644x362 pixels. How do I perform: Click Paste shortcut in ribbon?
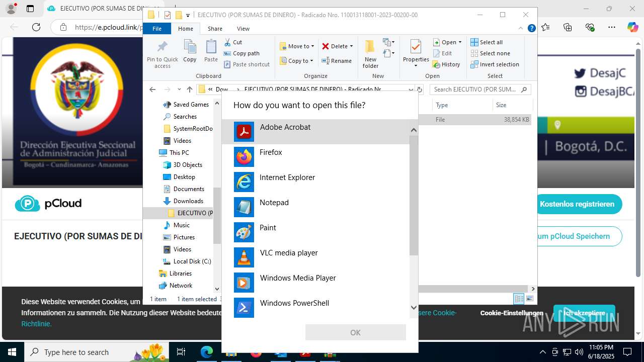(247, 64)
